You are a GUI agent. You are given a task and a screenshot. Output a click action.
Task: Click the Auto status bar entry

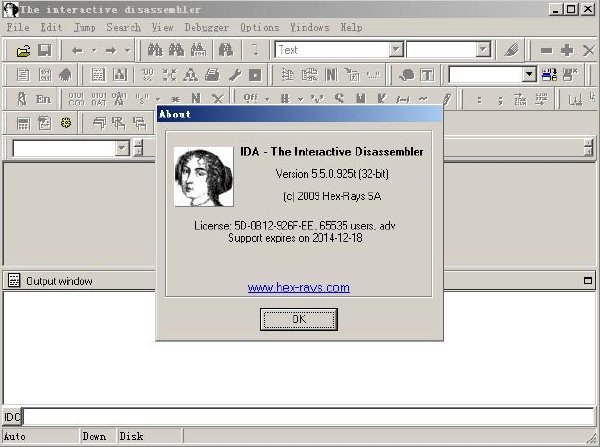click(15, 436)
